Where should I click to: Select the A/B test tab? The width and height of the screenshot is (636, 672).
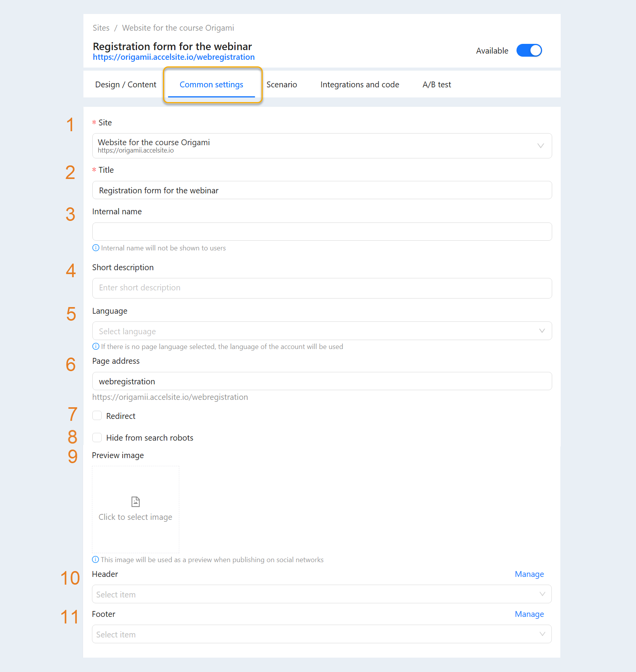[437, 85]
